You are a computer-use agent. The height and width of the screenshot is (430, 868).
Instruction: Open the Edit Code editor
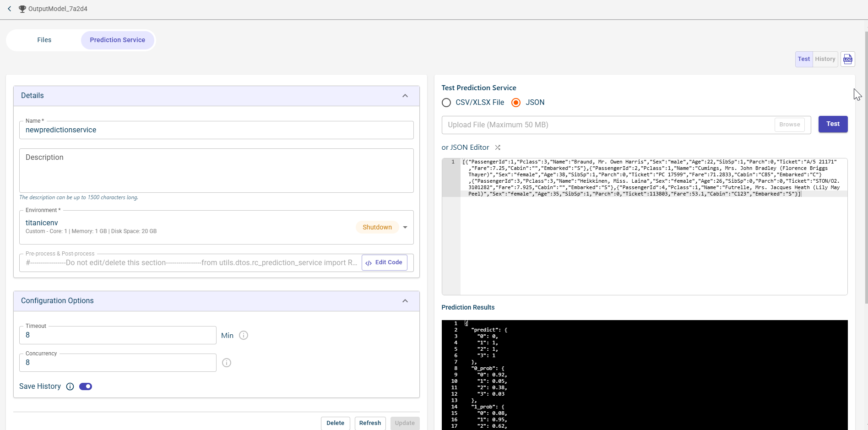click(x=384, y=262)
